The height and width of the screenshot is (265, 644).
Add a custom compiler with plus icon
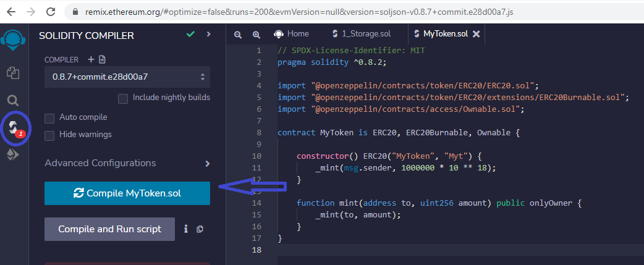(91, 59)
